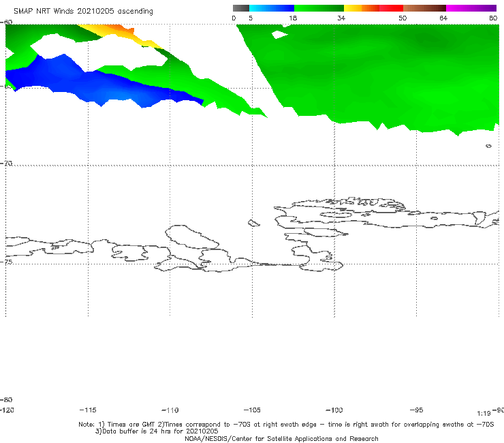Click the small island outline near -105 longitude
This screenshot has height=443, width=504.
click(253, 223)
